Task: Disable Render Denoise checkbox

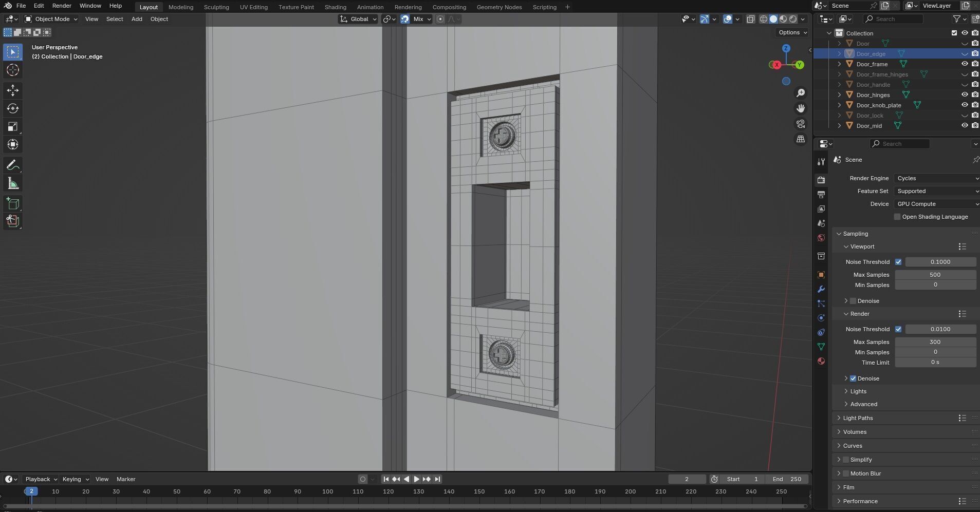Action: tap(853, 378)
